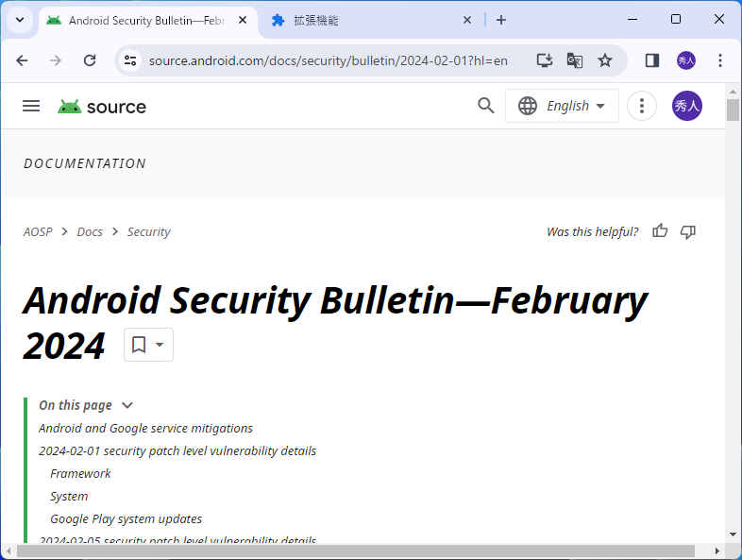
Task: Bookmark this page with star icon
Action: [605, 60]
